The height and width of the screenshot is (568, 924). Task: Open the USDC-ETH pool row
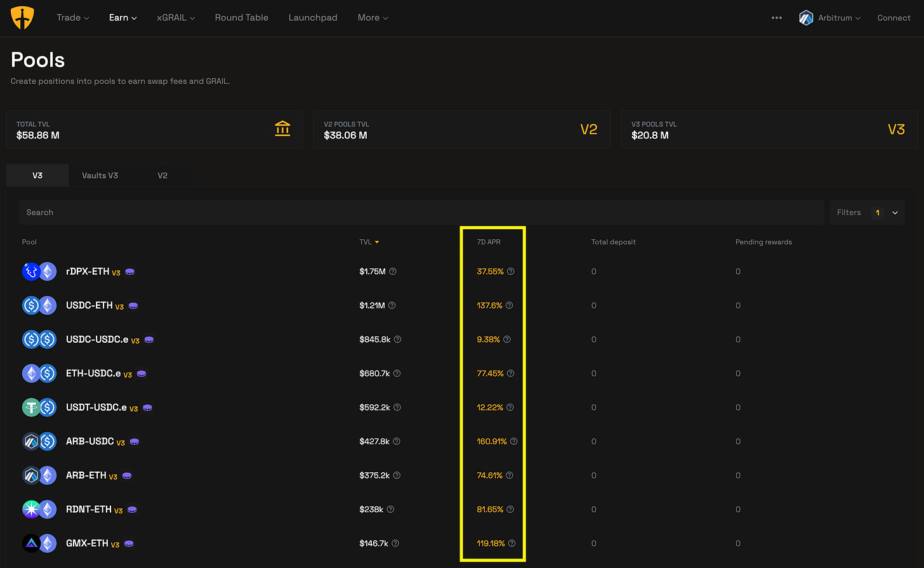461,305
